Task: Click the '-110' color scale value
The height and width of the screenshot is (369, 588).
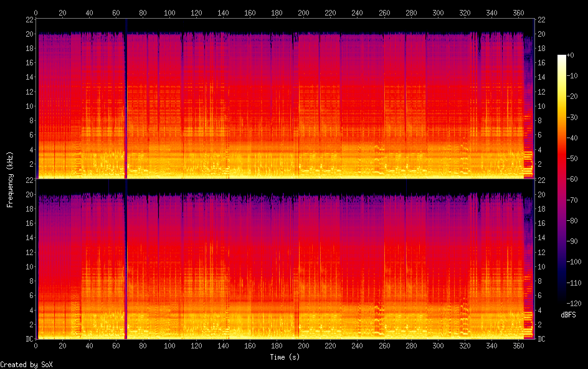Action: pyautogui.click(x=574, y=283)
